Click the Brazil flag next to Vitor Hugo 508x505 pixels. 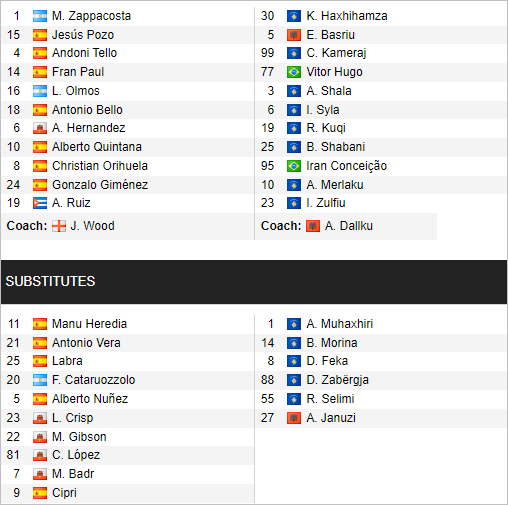294,72
